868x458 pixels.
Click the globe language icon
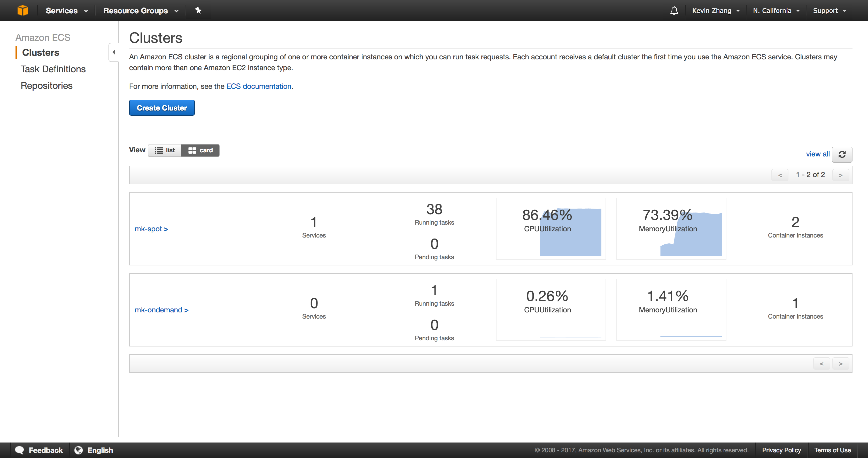[79, 450]
